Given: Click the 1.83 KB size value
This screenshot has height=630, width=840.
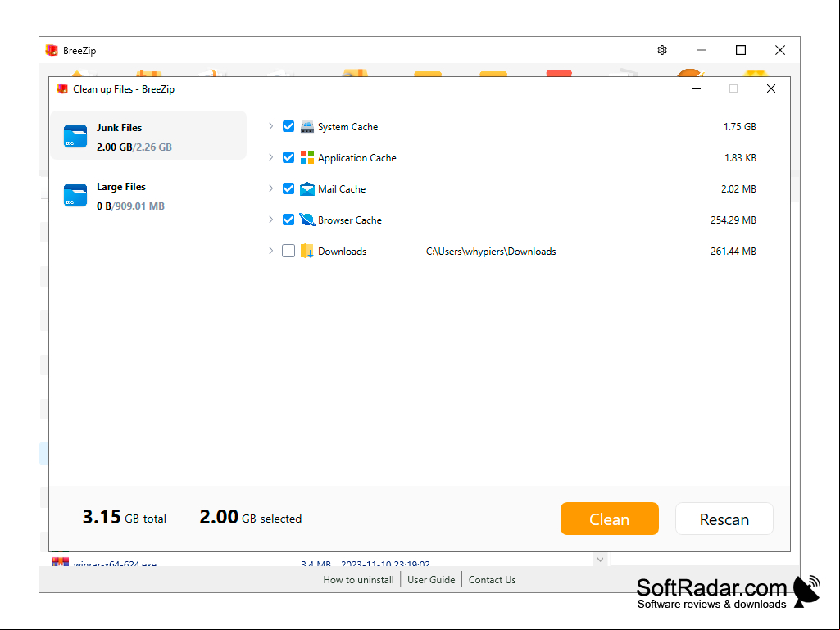Looking at the screenshot, I should [x=740, y=158].
